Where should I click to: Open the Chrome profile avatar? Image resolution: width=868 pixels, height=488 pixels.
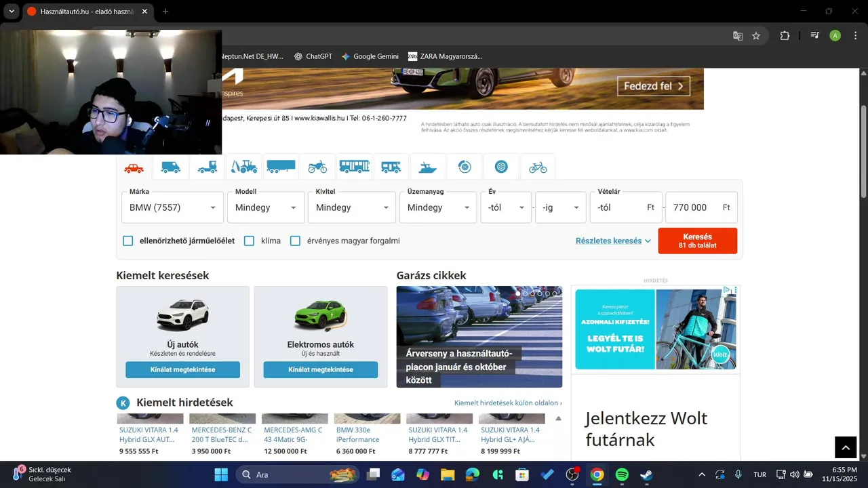pos(835,36)
